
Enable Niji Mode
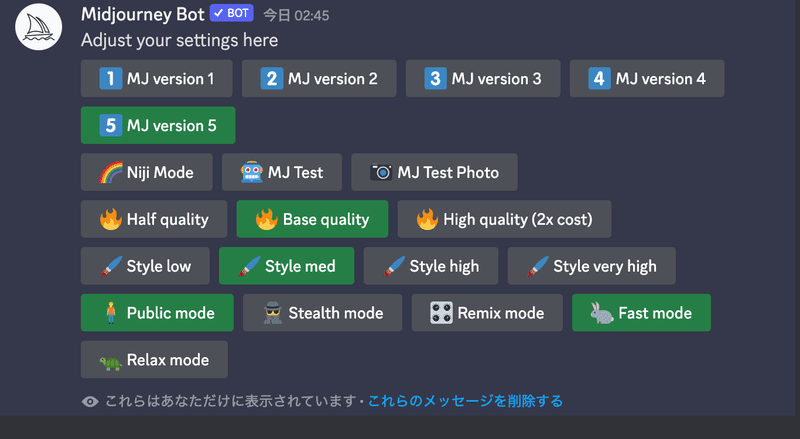(x=146, y=172)
